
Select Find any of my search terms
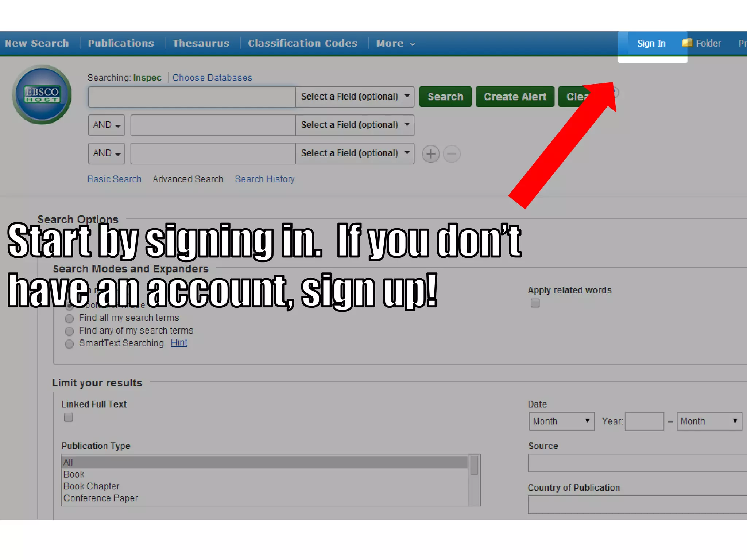pyautogui.click(x=69, y=331)
